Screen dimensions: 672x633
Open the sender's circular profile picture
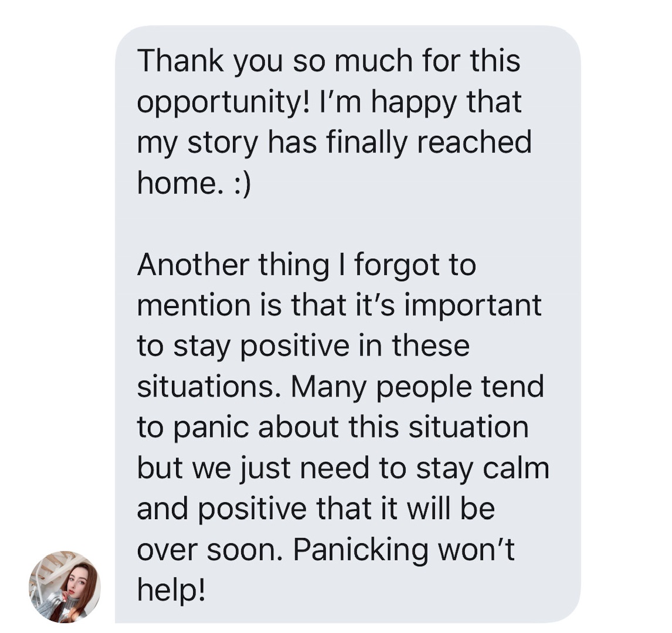[65, 586]
